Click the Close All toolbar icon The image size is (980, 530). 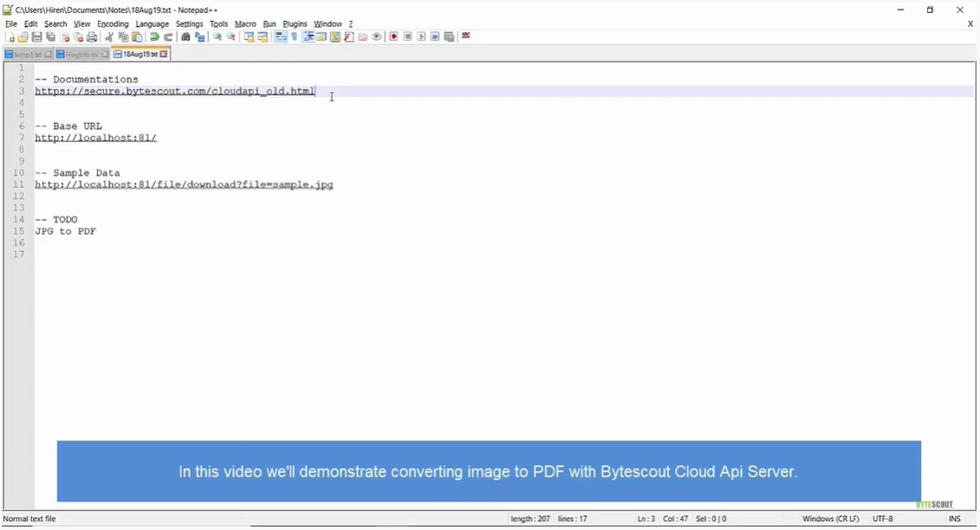tap(78, 37)
